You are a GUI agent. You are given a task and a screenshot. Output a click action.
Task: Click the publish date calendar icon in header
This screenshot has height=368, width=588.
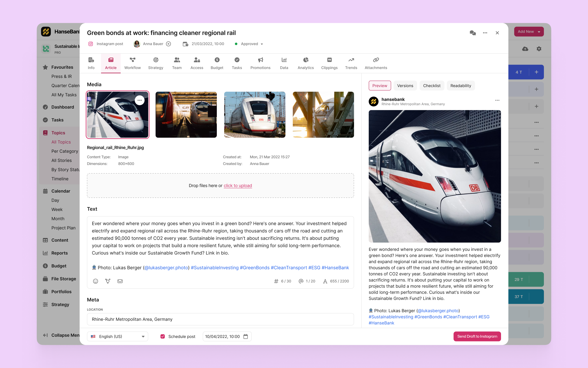pyautogui.click(x=185, y=44)
